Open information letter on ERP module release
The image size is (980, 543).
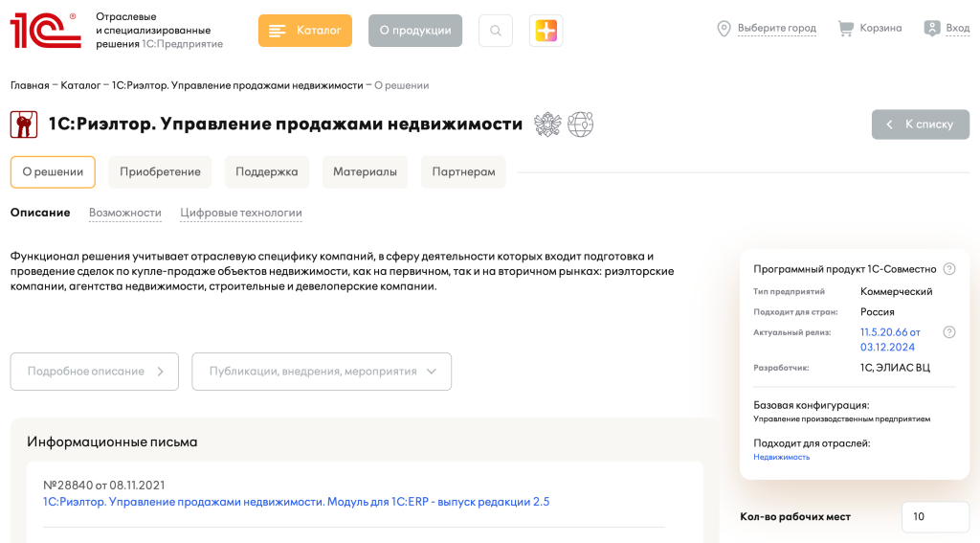point(297,502)
